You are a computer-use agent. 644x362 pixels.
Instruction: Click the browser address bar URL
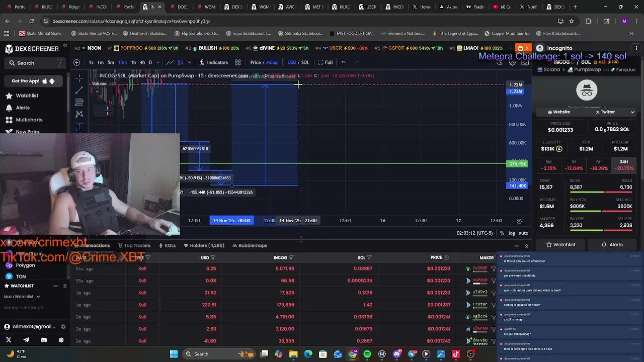point(131,21)
